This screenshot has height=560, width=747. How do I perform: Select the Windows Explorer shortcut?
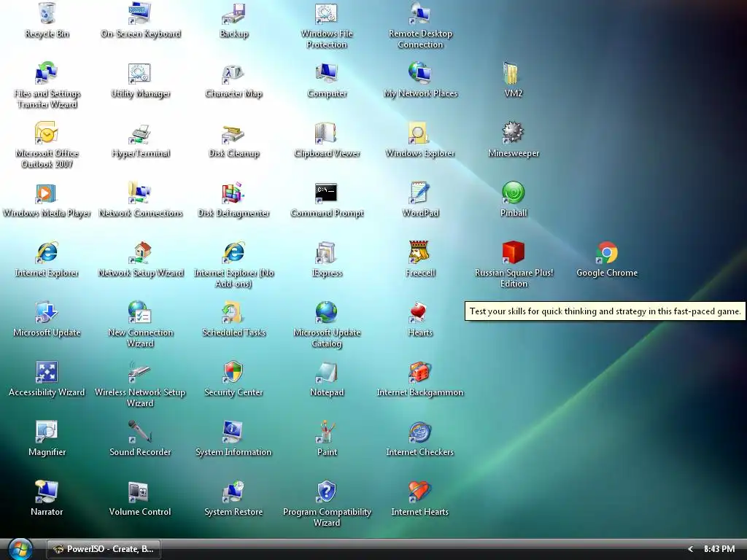tap(420, 133)
